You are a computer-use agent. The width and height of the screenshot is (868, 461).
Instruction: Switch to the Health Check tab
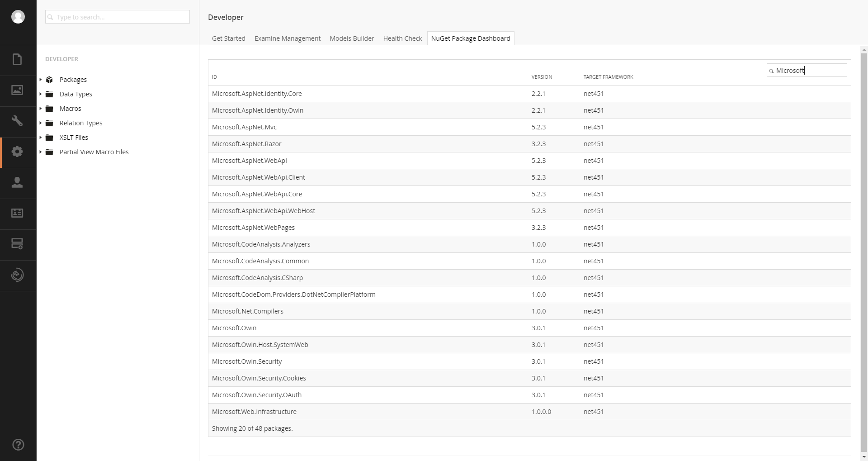pos(402,38)
